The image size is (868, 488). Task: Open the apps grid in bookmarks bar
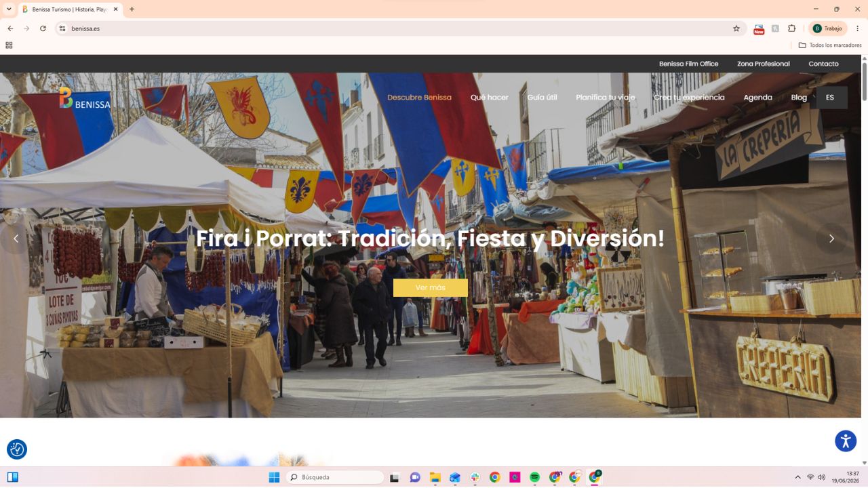9,45
